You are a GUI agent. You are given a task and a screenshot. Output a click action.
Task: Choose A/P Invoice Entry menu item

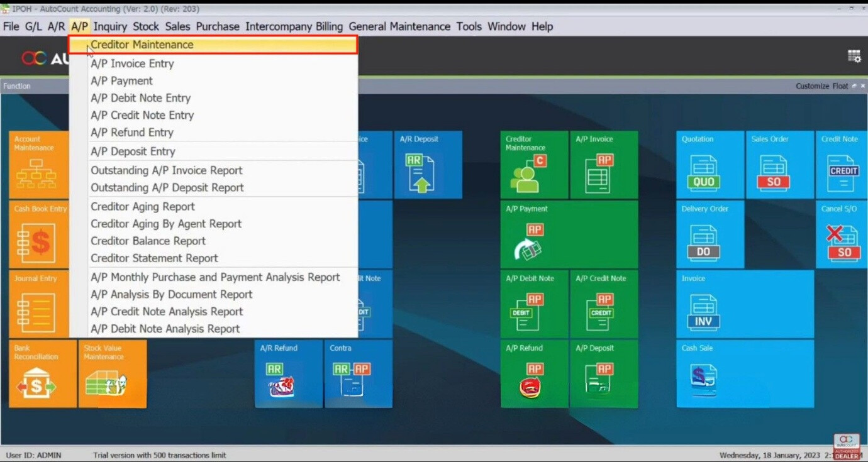pyautogui.click(x=132, y=63)
